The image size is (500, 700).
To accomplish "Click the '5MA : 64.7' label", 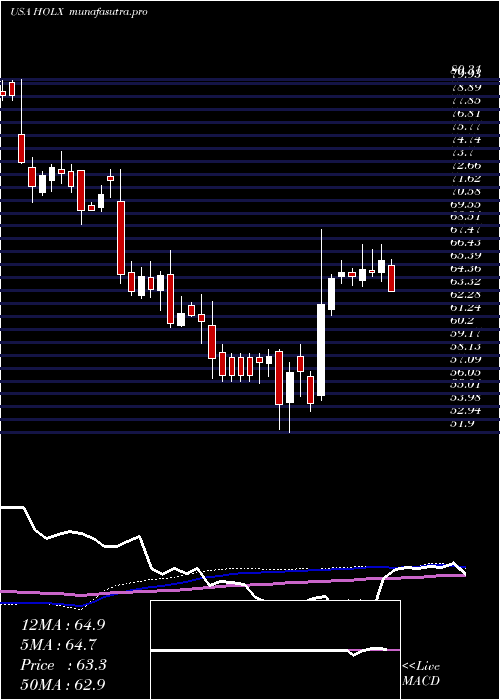I will (x=59, y=645).
